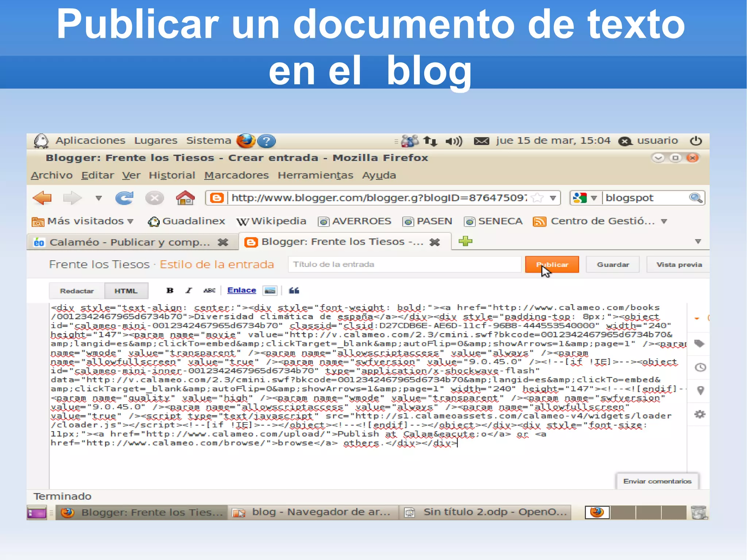Open the help icon in top panel
The width and height of the screenshot is (747, 560).
tap(267, 141)
